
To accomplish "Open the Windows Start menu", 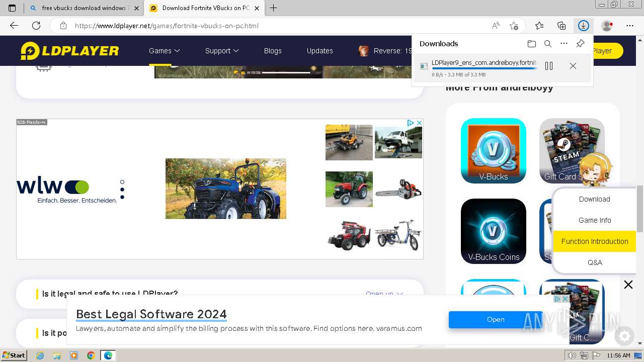I will point(14,355).
